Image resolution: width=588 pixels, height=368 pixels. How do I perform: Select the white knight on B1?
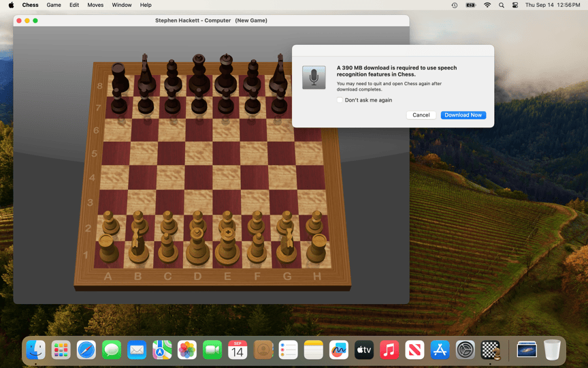coord(138,246)
